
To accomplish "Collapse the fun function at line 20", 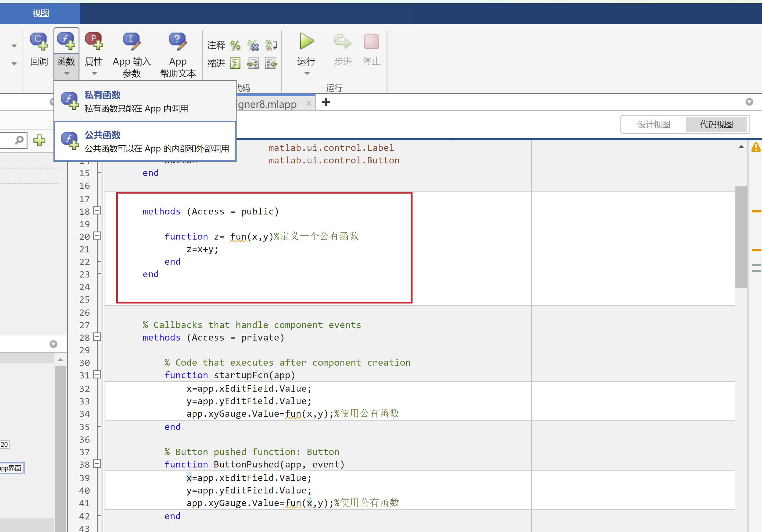I will [97, 236].
